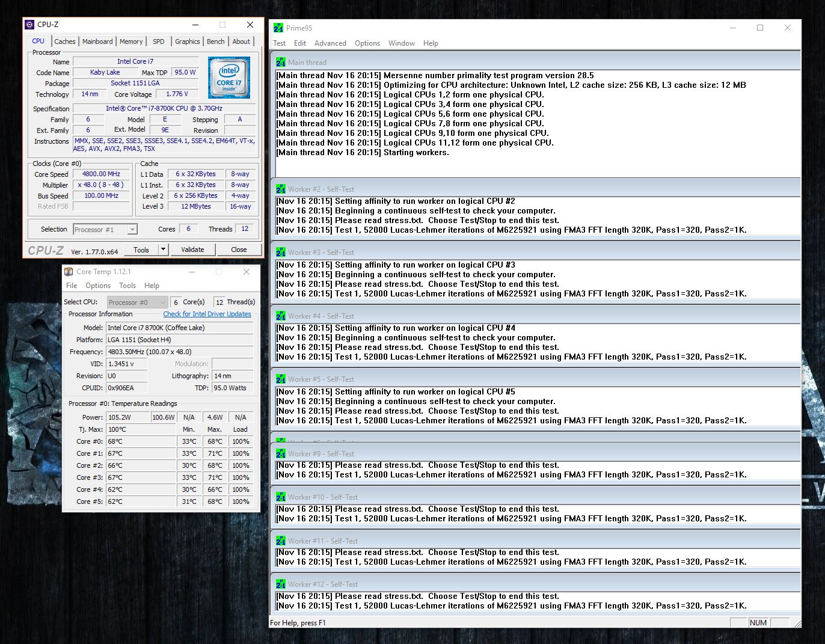This screenshot has height=644, width=825.
Task: Click the Worker #2 Self-Test window icon
Action: point(281,189)
